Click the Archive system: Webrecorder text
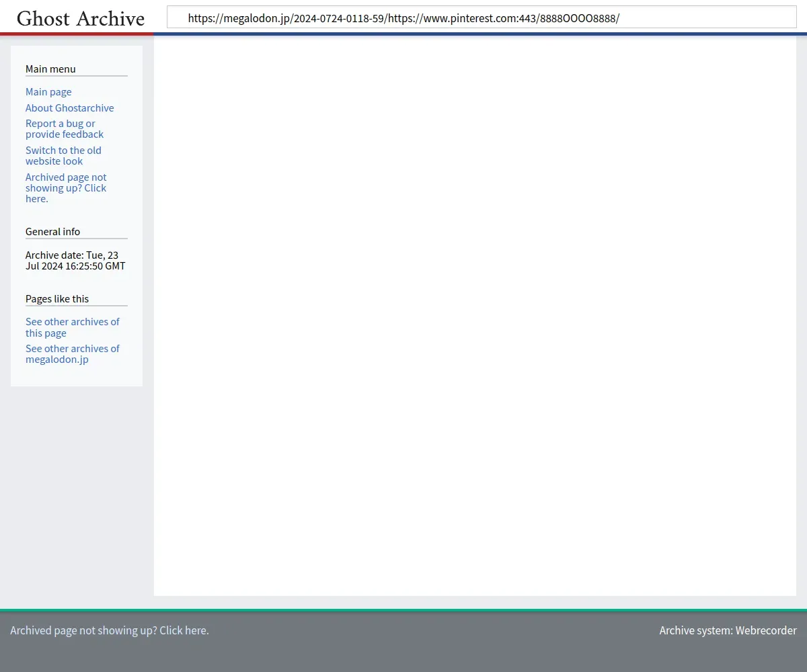 728,630
